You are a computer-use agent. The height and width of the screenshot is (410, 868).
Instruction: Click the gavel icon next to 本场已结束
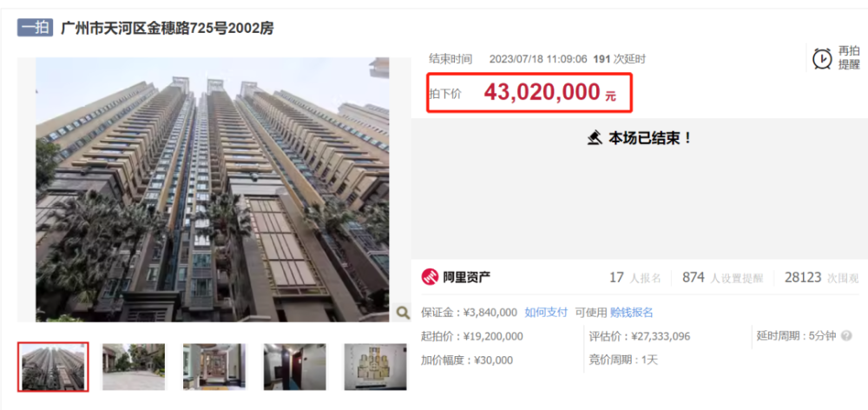[595, 137]
